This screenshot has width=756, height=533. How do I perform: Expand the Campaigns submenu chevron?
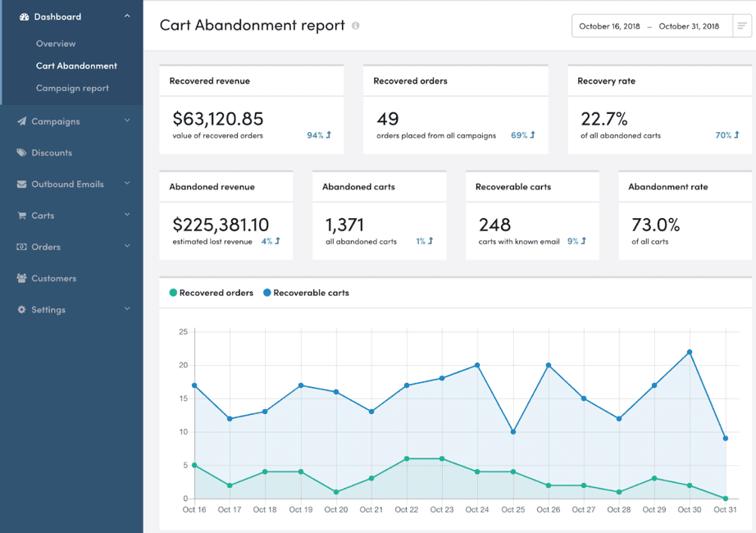coord(127,121)
